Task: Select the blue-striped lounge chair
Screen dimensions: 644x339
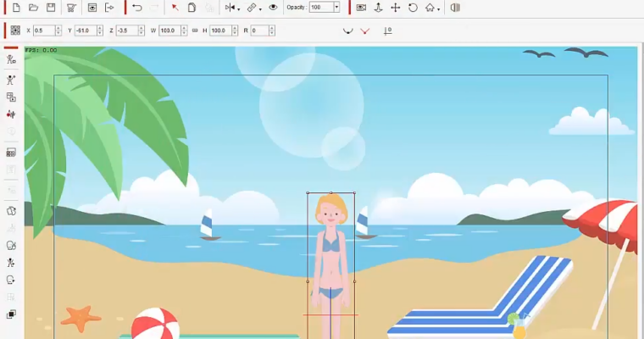Action: tap(480, 300)
